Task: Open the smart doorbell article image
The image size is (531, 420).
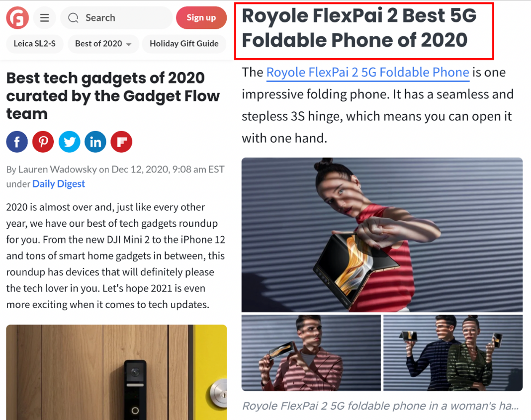Action: [116, 372]
